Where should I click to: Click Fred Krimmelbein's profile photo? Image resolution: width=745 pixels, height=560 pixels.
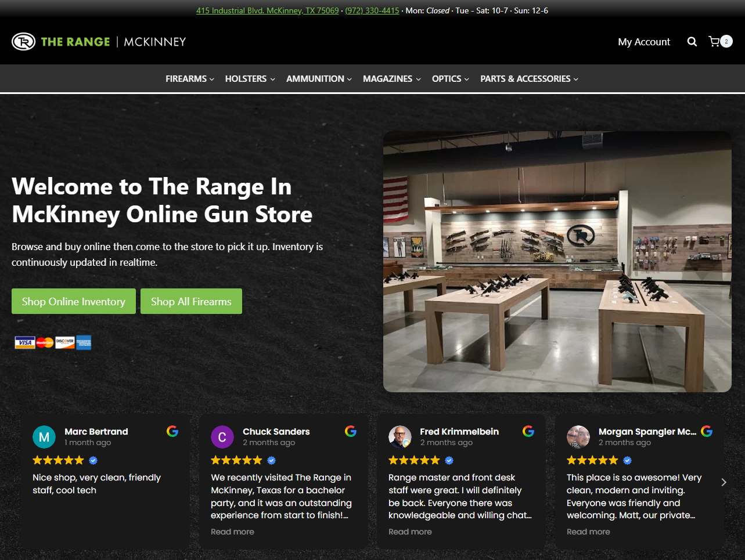[x=400, y=437]
